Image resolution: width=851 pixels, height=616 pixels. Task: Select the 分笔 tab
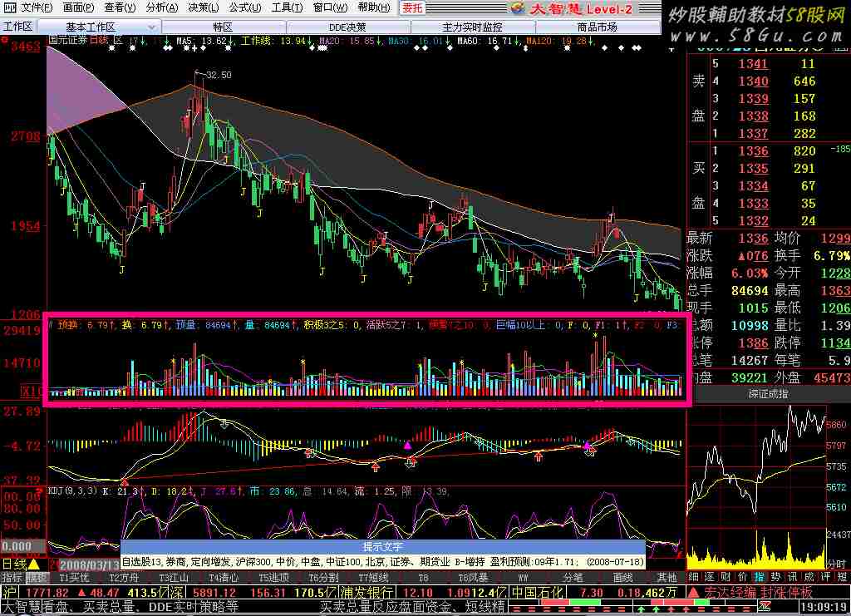573,578
